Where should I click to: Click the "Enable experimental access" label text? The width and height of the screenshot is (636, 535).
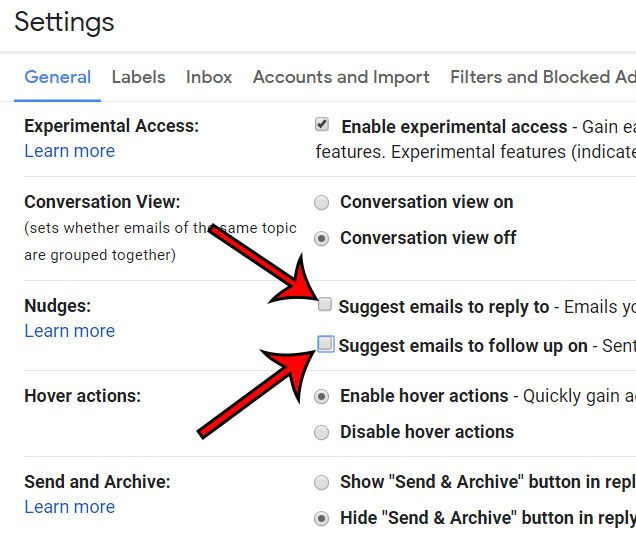454,127
